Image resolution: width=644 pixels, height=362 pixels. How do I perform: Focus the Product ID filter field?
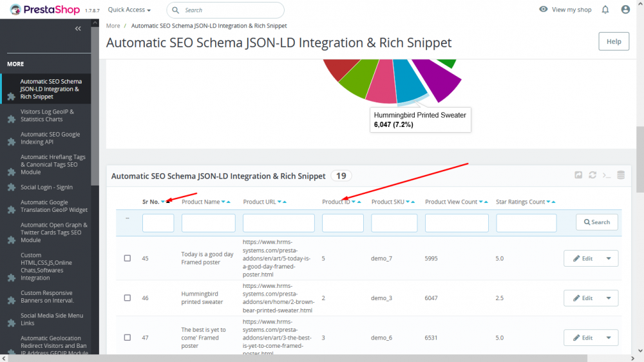tap(343, 223)
